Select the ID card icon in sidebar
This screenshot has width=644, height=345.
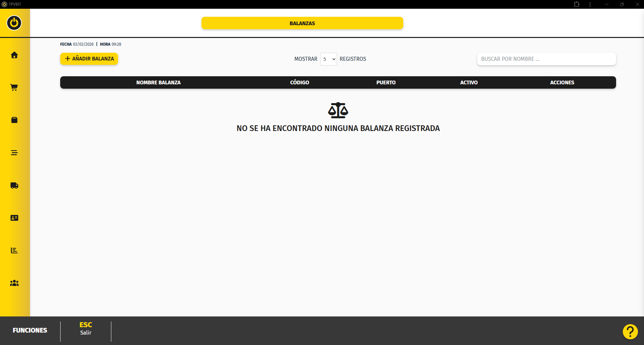pyautogui.click(x=14, y=218)
